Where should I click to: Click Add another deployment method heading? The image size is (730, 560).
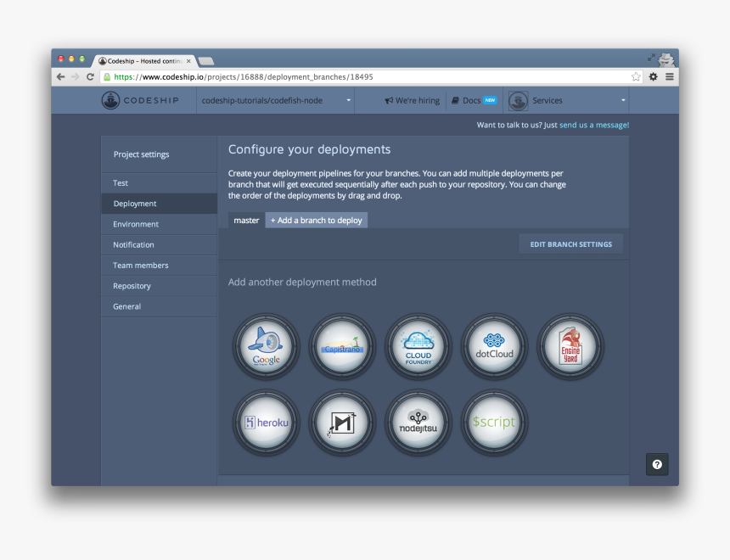pos(302,282)
